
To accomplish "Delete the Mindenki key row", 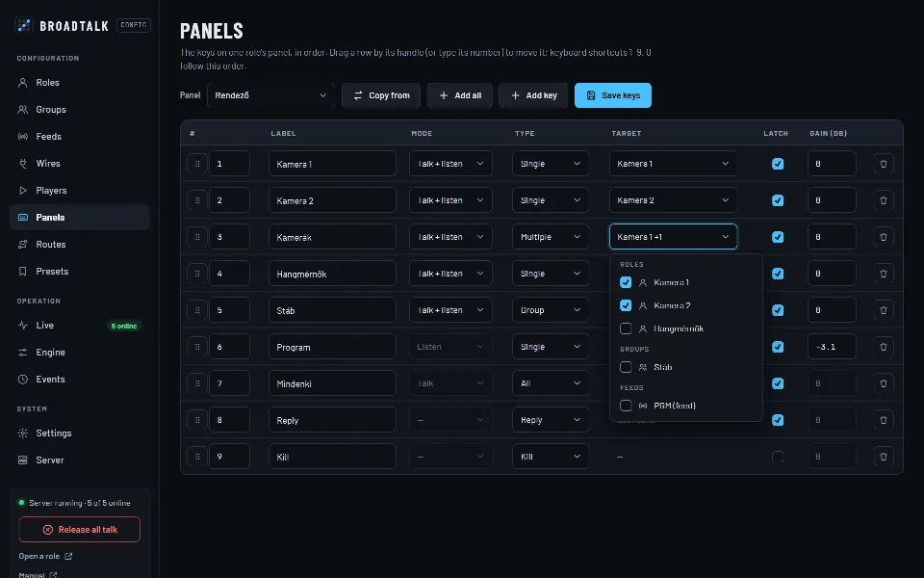I will point(883,383).
